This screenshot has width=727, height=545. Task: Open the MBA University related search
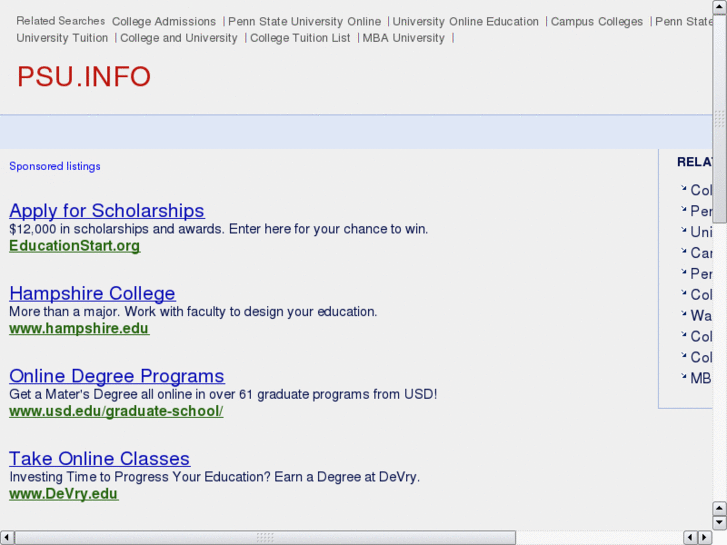(x=403, y=38)
